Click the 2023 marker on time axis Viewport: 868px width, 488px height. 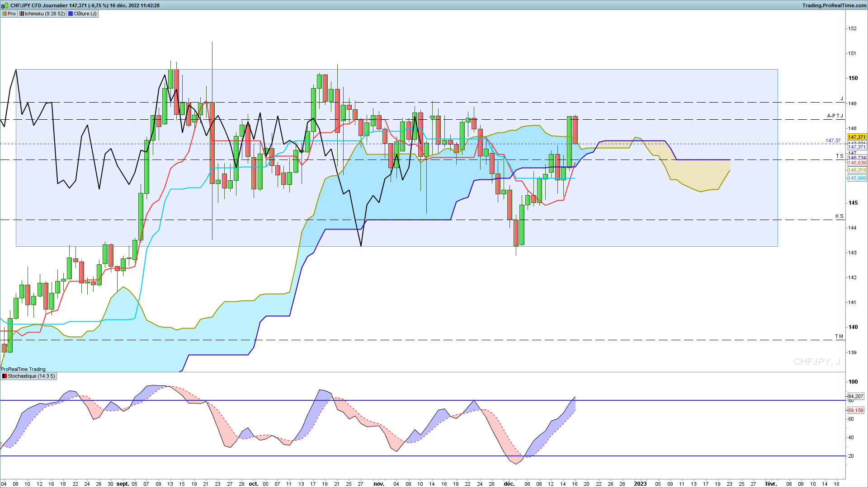tap(640, 483)
